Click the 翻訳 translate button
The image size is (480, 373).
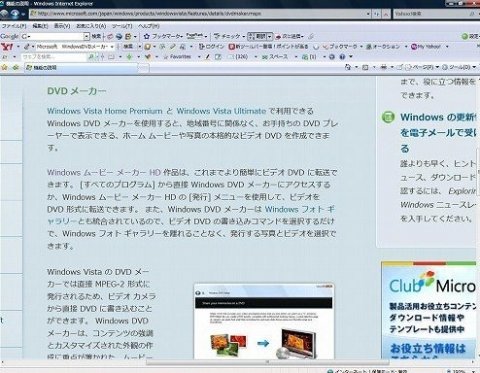click(257, 36)
